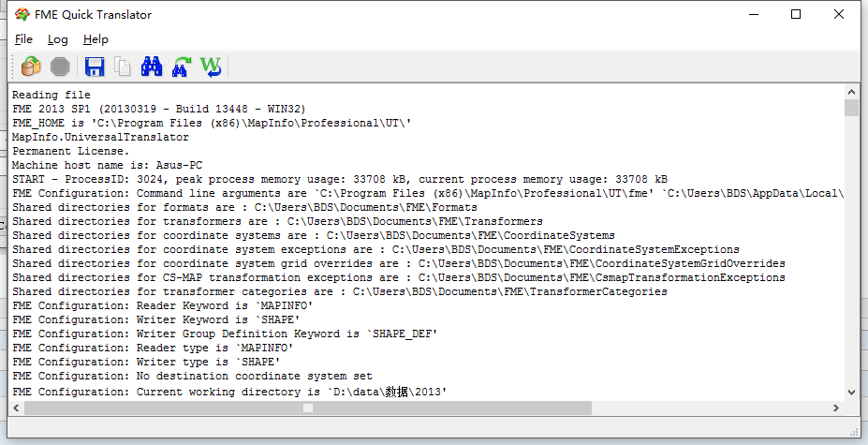
Task: Click the 'Reader Keyword is MAPINFO' line
Action: click(x=163, y=306)
